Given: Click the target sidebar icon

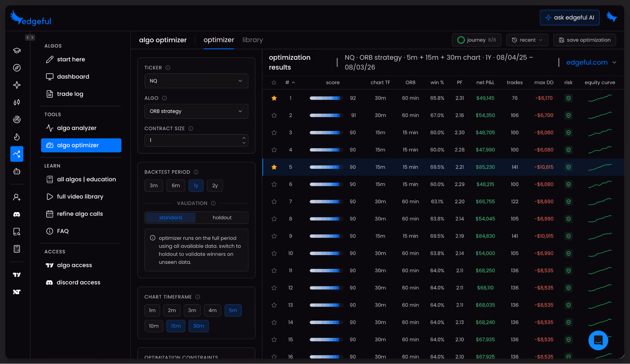Looking at the screenshot, I should tap(17, 120).
